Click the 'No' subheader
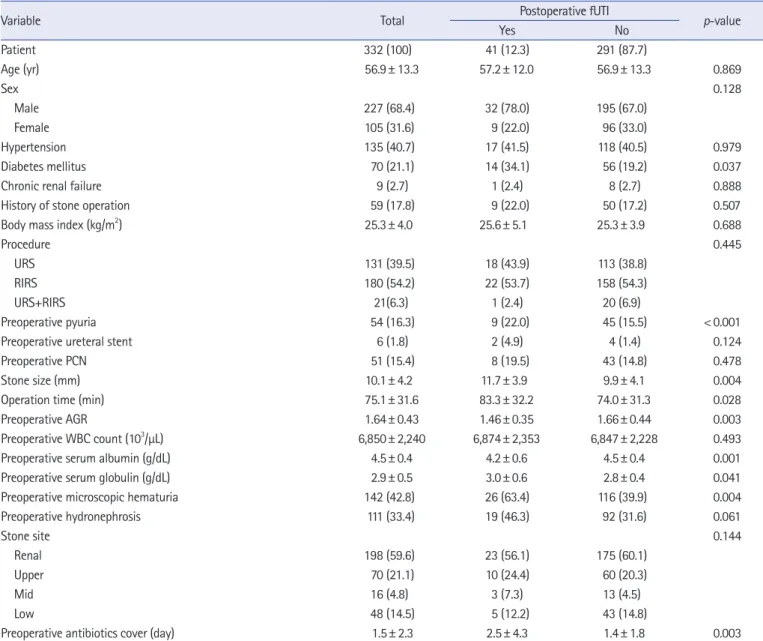This screenshot has height=641, width=763. [622, 30]
